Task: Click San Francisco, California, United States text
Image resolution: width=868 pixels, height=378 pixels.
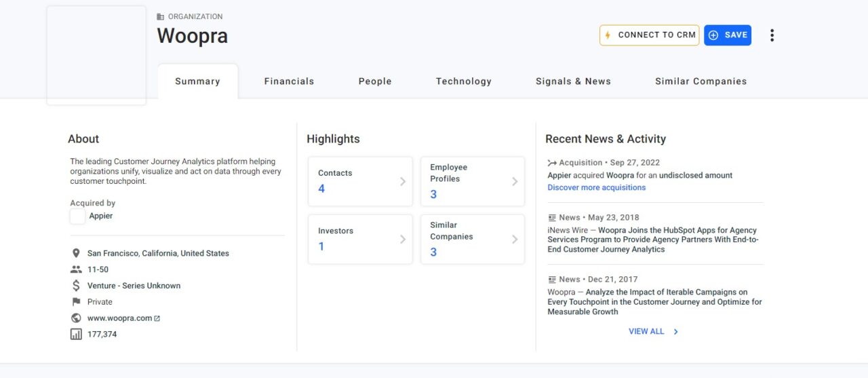Action: click(x=158, y=253)
